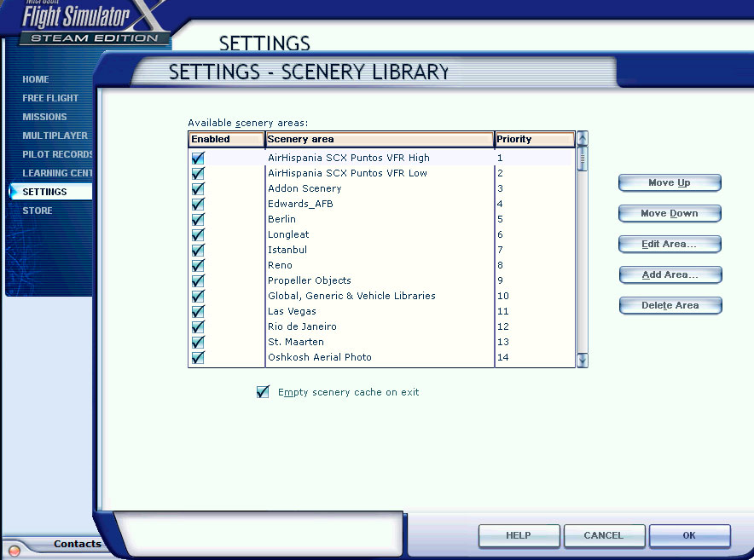Disable the Berlin scenery checkbox
The width and height of the screenshot is (754, 560).
click(198, 219)
